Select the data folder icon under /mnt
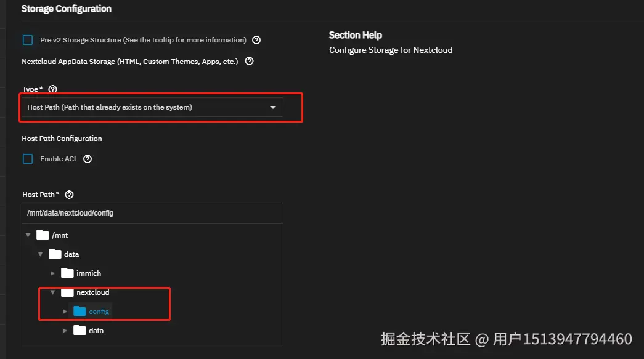Viewport: 644px width, 359px height. (55, 254)
